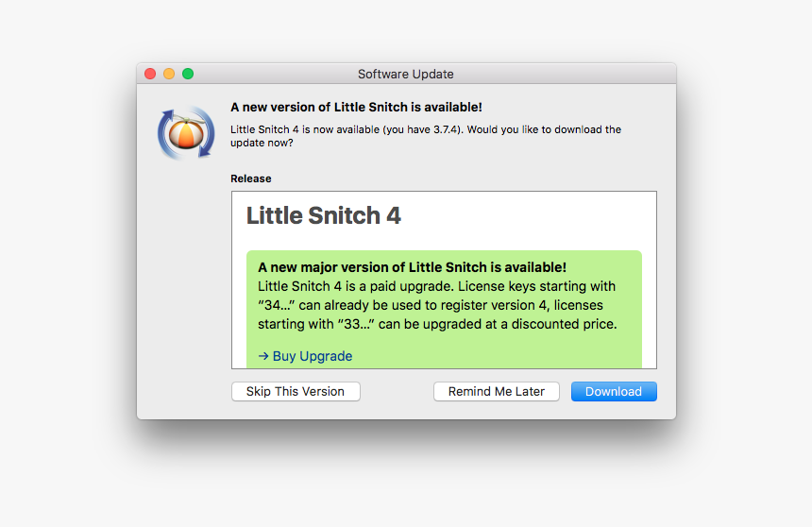Click the Download button
This screenshot has height=527, width=812.
coord(614,391)
